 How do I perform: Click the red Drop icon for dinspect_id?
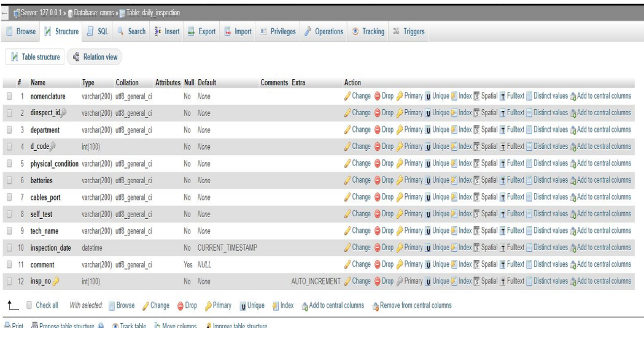pyautogui.click(x=378, y=113)
